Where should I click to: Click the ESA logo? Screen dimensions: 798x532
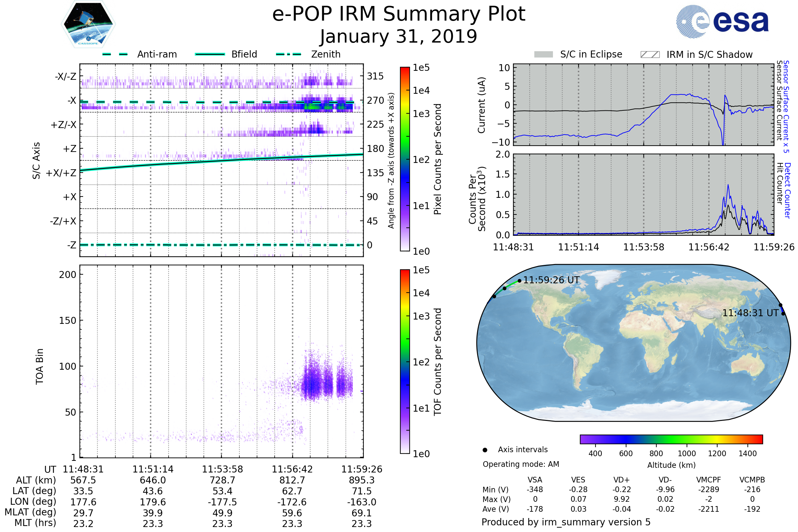(722, 22)
